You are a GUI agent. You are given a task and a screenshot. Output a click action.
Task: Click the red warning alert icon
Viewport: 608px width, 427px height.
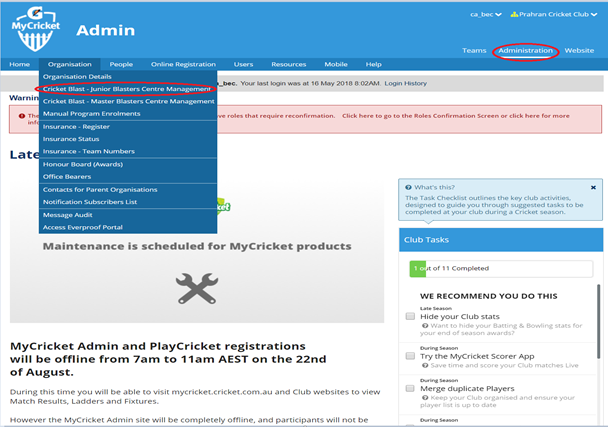coord(22,116)
